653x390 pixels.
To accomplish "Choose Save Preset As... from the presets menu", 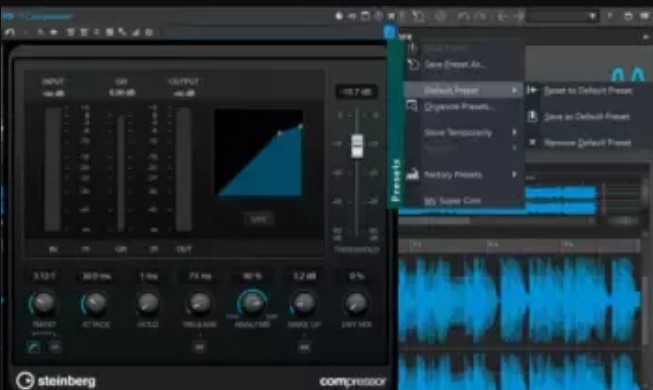I will pyautogui.click(x=455, y=65).
